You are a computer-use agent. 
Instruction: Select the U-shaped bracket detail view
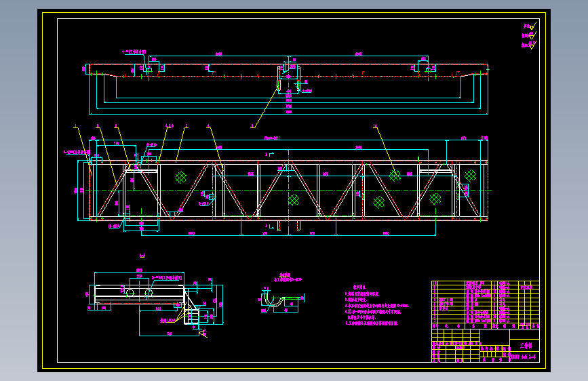pos(281,301)
